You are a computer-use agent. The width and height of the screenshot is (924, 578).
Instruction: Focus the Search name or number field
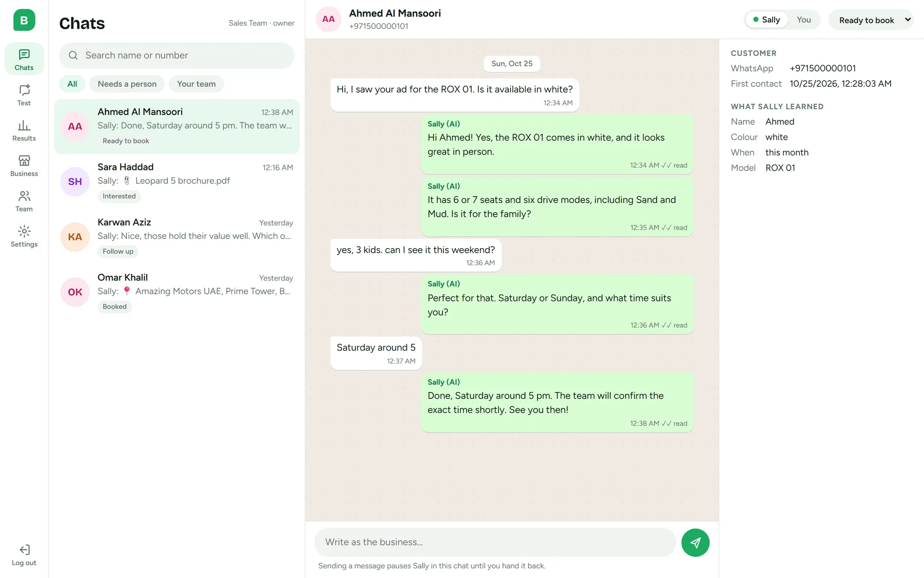(177, 55)
